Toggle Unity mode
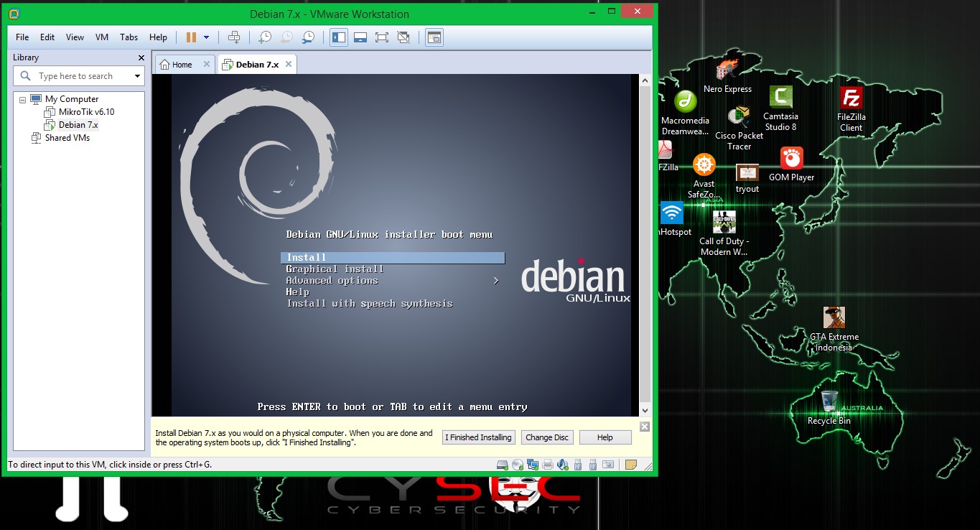 coord(403,37)
